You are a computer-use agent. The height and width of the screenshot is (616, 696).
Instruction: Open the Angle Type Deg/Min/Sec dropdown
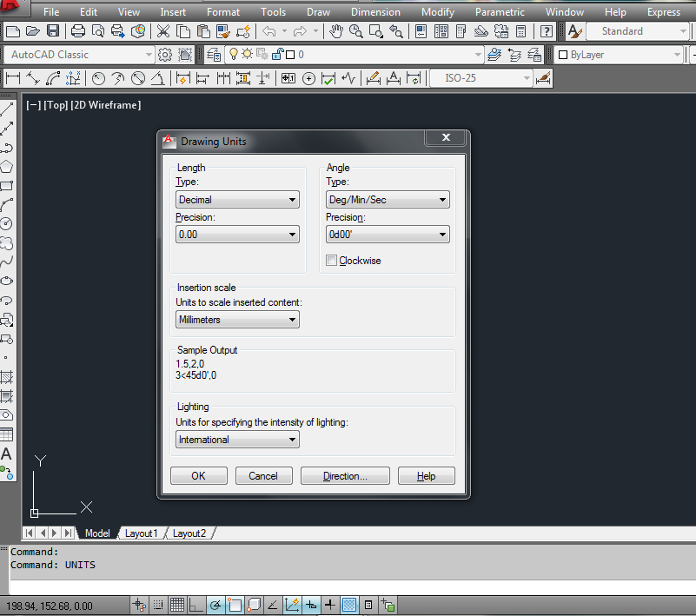click(x=388, y=200)
